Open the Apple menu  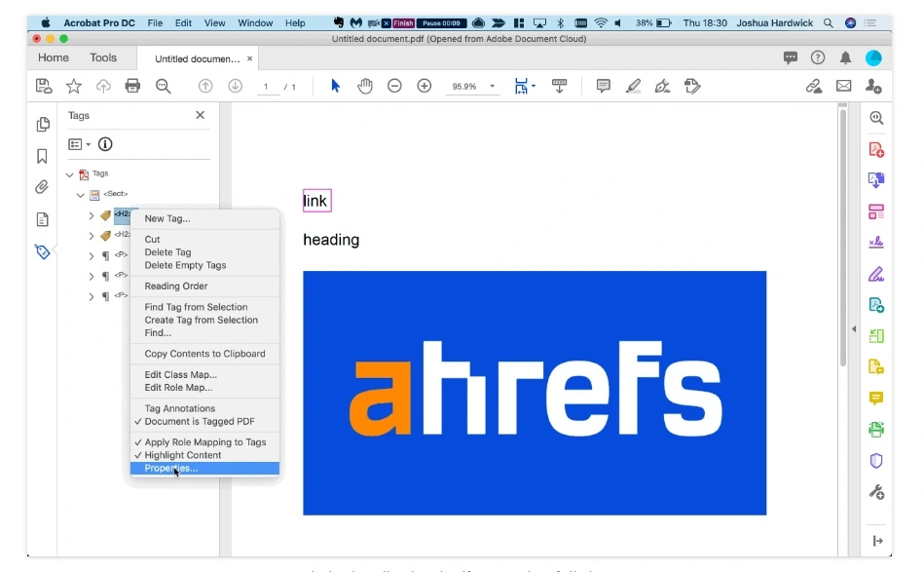(x=46, y=23)
